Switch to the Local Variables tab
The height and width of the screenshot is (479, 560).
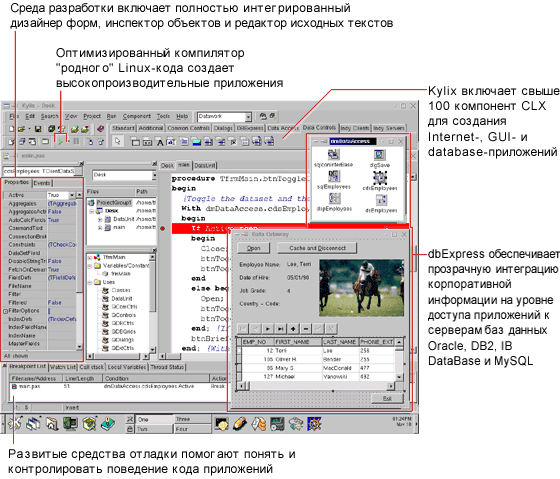point(127,367)
